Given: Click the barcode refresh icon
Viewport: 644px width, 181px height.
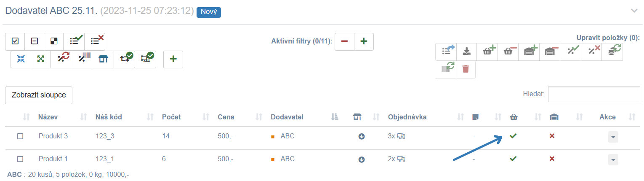Looking at the screenshot, I should coord(446,69).
